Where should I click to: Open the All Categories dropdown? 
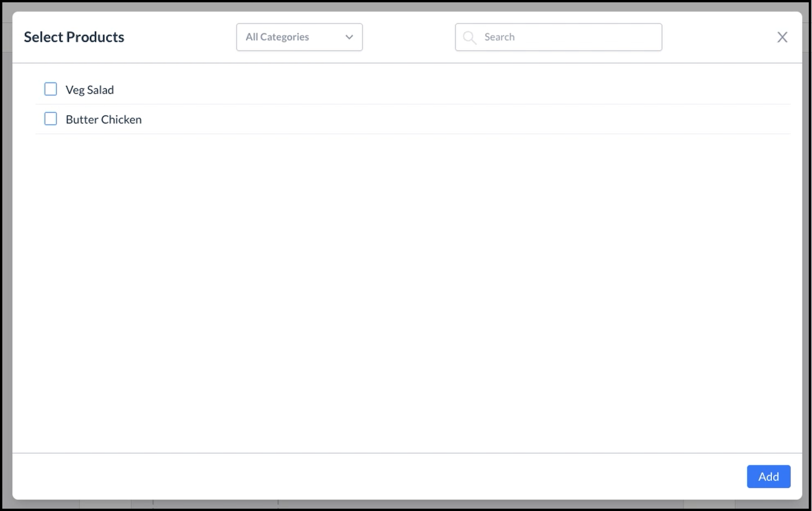point(299,37)
